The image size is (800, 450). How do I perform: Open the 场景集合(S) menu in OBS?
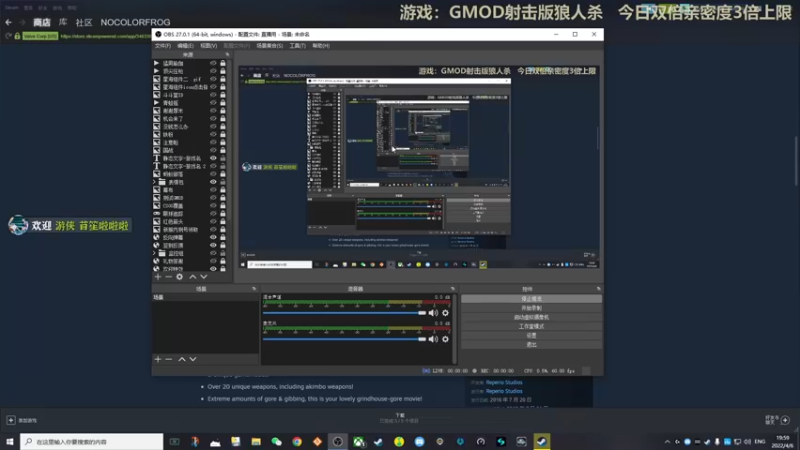pos(269,46)
